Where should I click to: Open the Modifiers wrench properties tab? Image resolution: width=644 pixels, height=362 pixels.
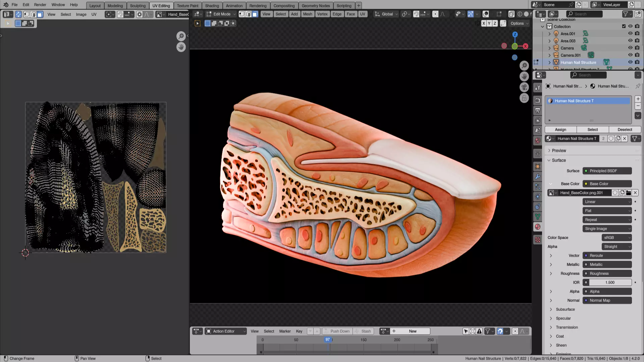[x=538, y=176]
